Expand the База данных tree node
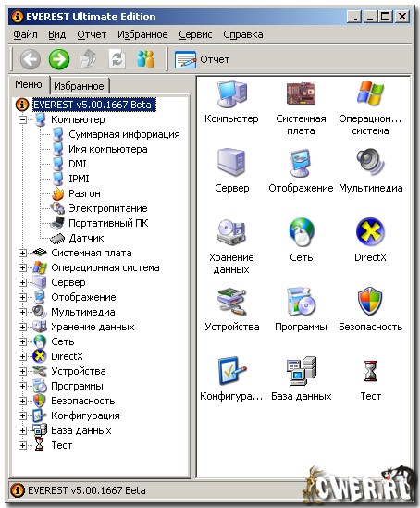The width and height of the screenshot is (420, 508). [22, 430]
